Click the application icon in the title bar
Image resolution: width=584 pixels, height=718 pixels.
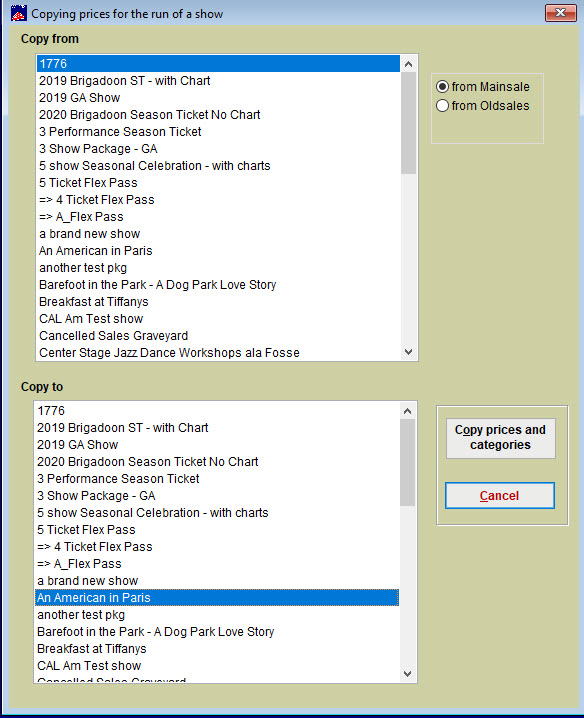coord(18,13)
